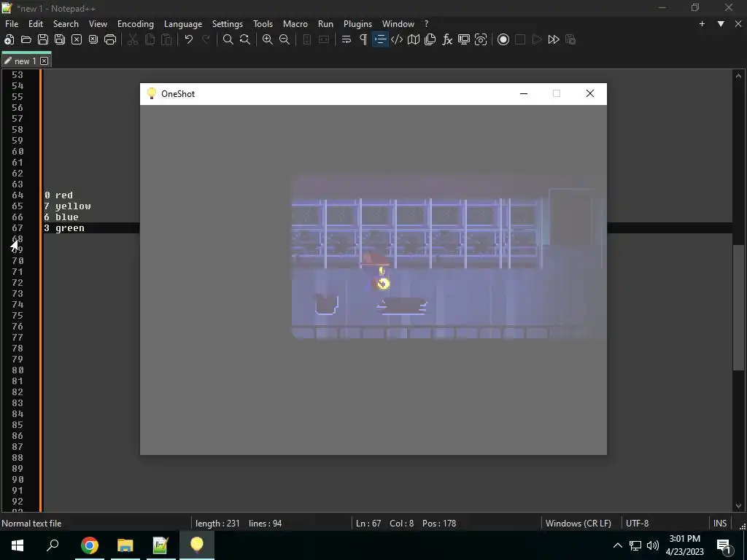Minimize the OneShot window
The image size is (747, 560).
[524, 94]
